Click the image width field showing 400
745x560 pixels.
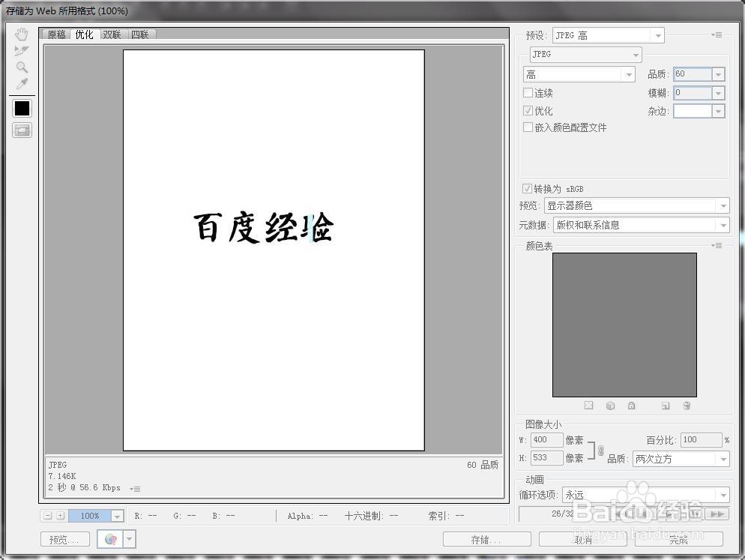[x=546, y=440]
